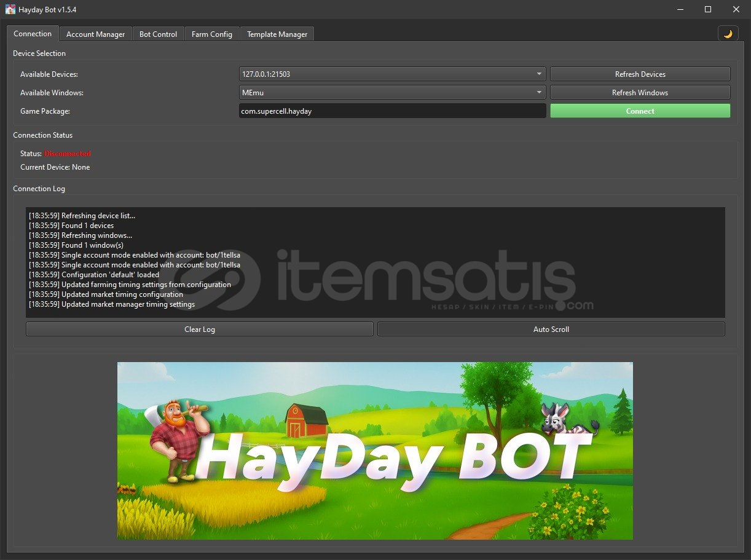This screenshot has height=560, width=751.
Task: Maximize the Hayday Bot window
Action: click(x=708, y=9)
